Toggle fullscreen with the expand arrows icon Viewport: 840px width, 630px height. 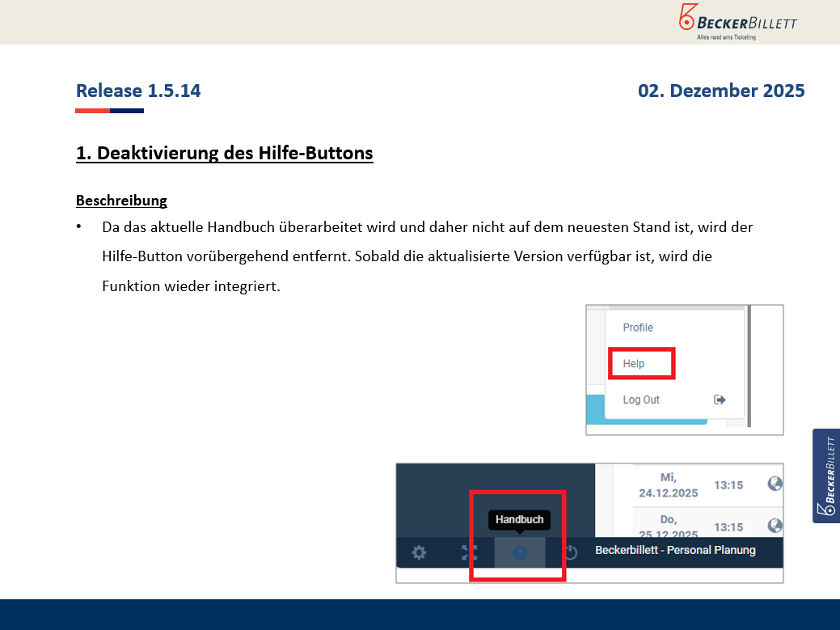470,552
